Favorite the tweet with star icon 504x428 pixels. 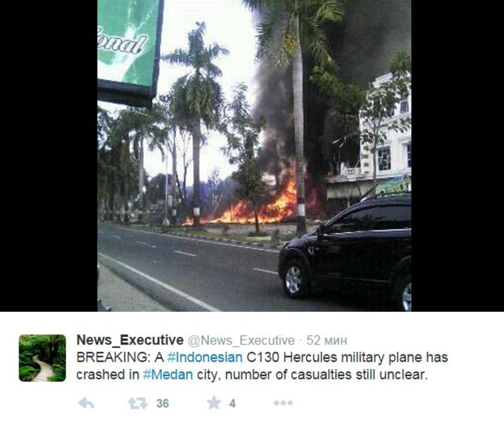pyautogui.click(x=214, y=403)
